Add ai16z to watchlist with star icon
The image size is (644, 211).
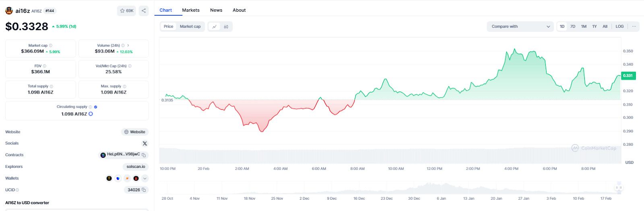click(x=126, y=11)
